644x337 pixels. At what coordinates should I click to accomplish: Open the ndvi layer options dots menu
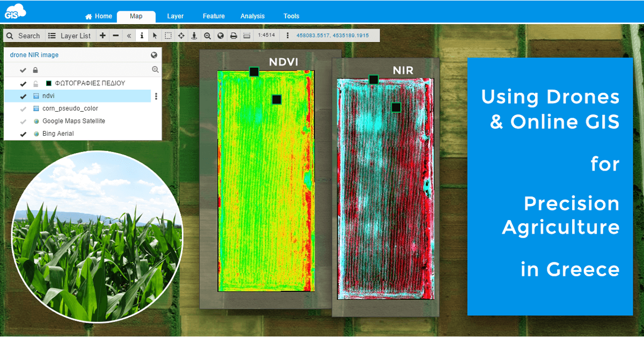tap(156, 97)
